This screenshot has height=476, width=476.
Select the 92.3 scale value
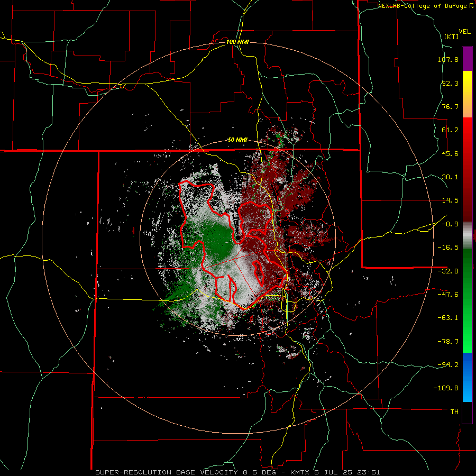[x=450, y=83]
